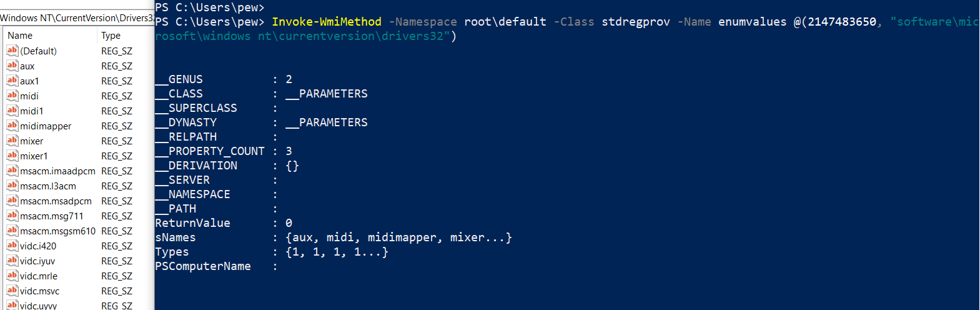Select the mixer1 string icon
The height and width of the screenshot is (310, 980).
coord(12,156)
